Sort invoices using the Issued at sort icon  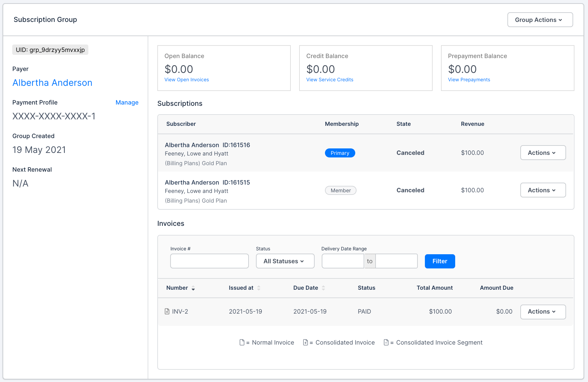pos(259,288)
